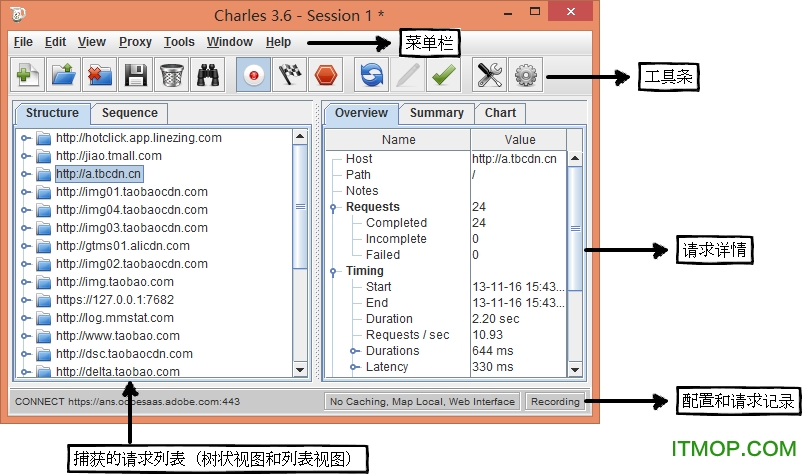The height and width of the screenshot is (474, 802).
Task: Toggle throttling with the checkered flag icon
Action: tap(290, 75)
